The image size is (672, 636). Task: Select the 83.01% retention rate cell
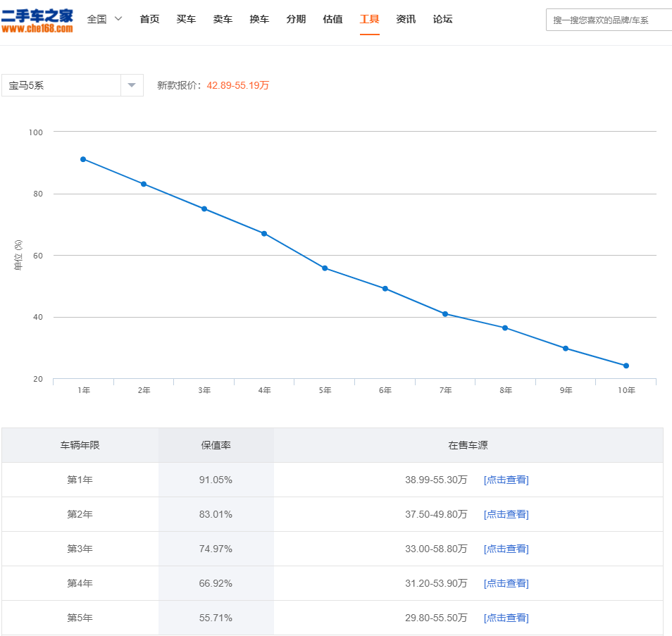click(216, 514)
